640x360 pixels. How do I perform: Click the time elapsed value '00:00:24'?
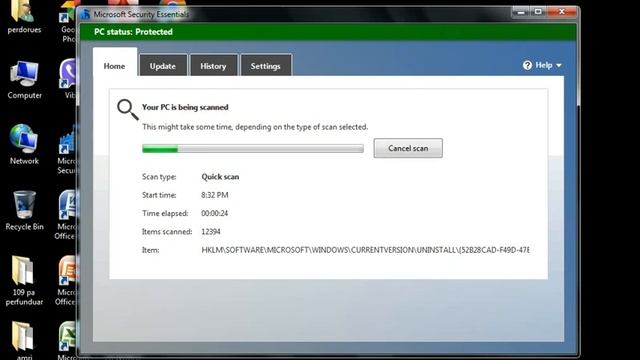(215, 213)
